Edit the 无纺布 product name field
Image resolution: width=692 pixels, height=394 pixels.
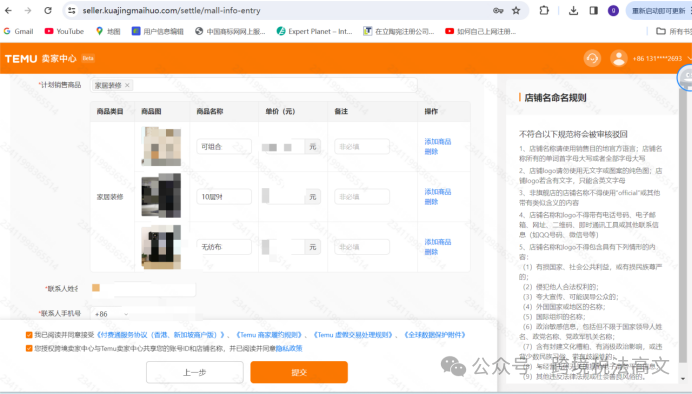click(x=224, y=247)
